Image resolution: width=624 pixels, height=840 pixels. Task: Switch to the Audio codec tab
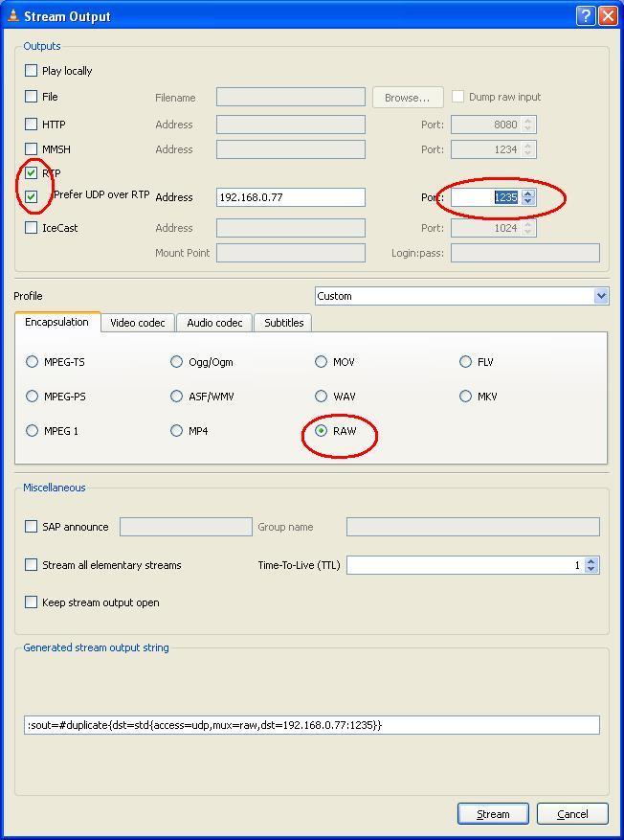click(x=214, y=323)
